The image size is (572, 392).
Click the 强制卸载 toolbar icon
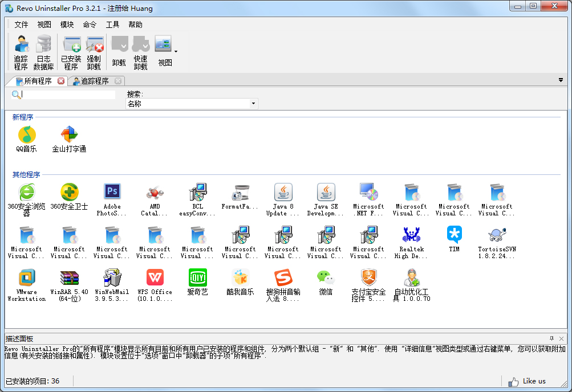tap(94, 51)
